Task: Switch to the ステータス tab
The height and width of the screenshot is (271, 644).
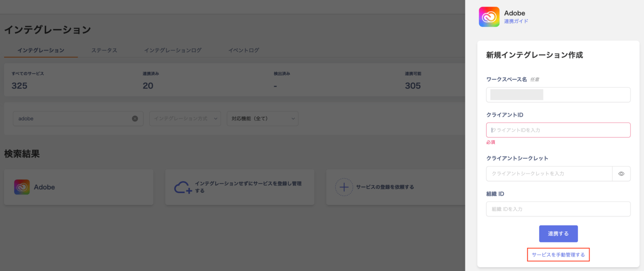Action: pyautogui.click(x=104, y=50)
